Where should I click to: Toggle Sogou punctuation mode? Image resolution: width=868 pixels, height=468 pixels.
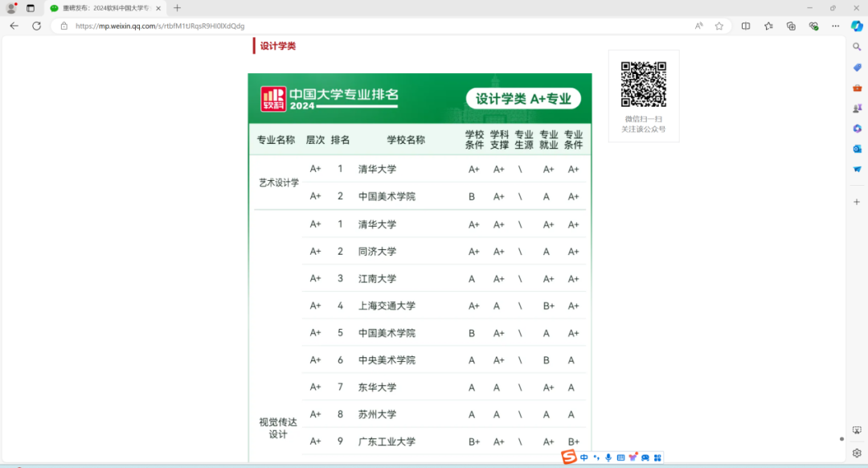coord(596,458)
